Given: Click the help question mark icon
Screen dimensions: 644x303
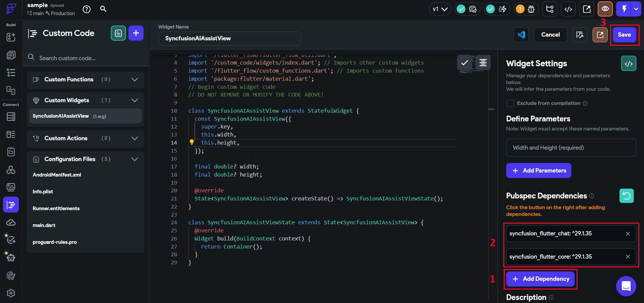Looking at the screenshot, I should point(87,9).
